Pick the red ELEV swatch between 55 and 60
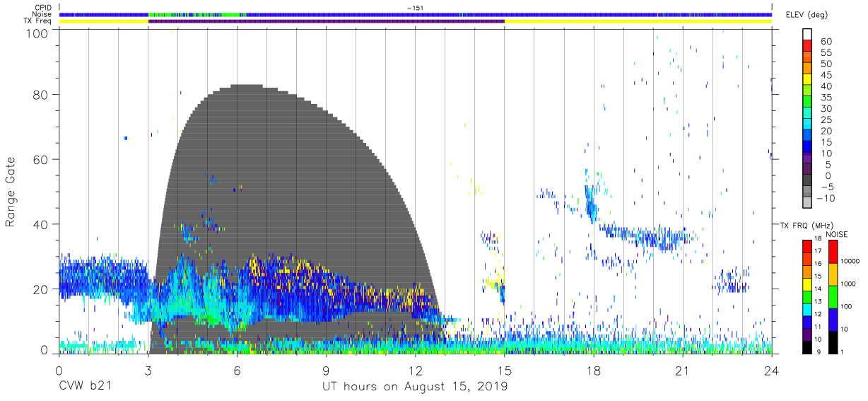Viewport: 868px width, 401px height. point(807,46)
